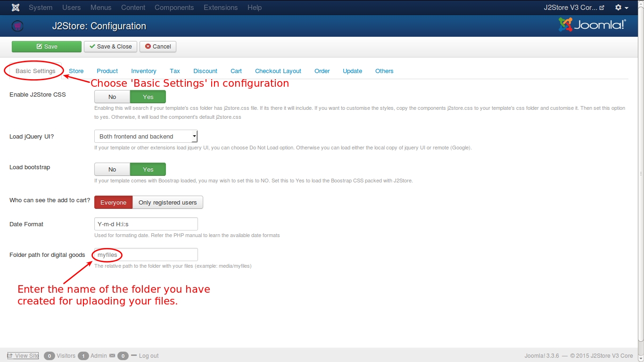
Task: Click the Visitors count badge
Action: click(49, 356)
